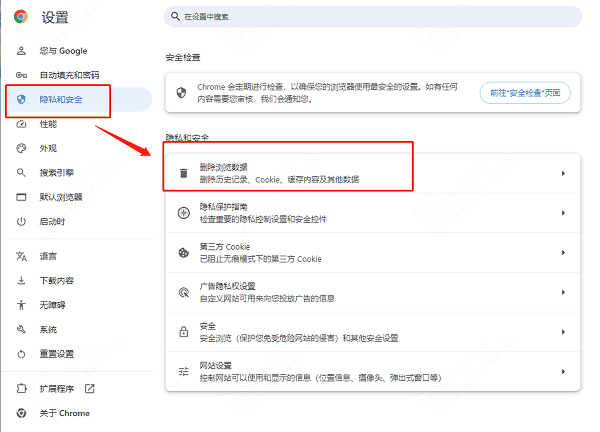Click the compass icon for 隐私保护指南
Screen dimensions: 600x432
point(183,212)
